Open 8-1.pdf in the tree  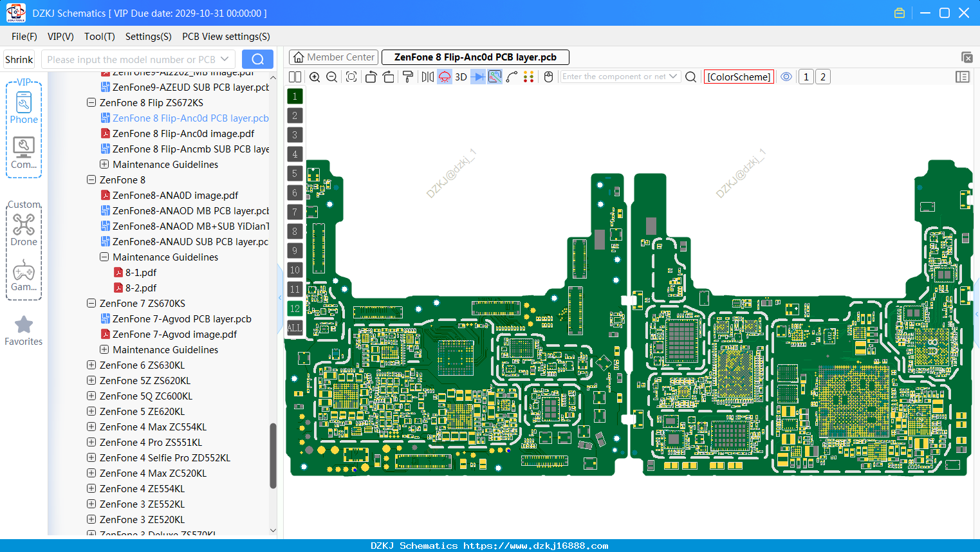pyautogui.click(x=141, y=272)
